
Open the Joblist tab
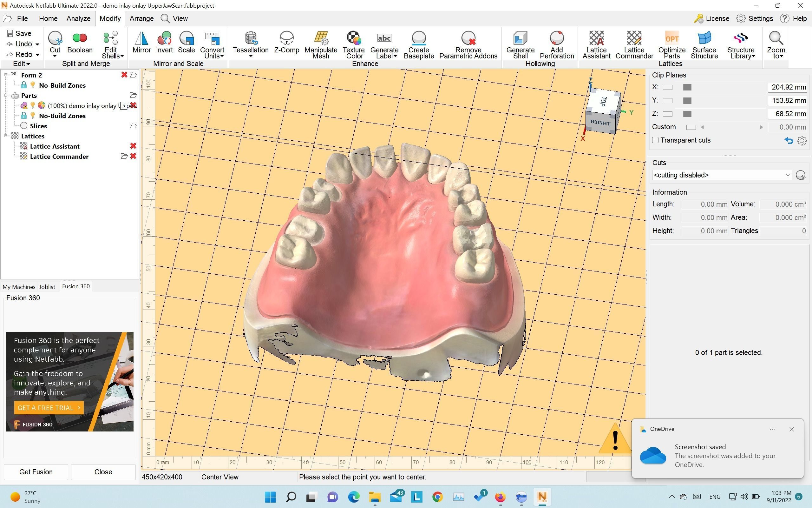pyautogui.click(x=47, y=287)
